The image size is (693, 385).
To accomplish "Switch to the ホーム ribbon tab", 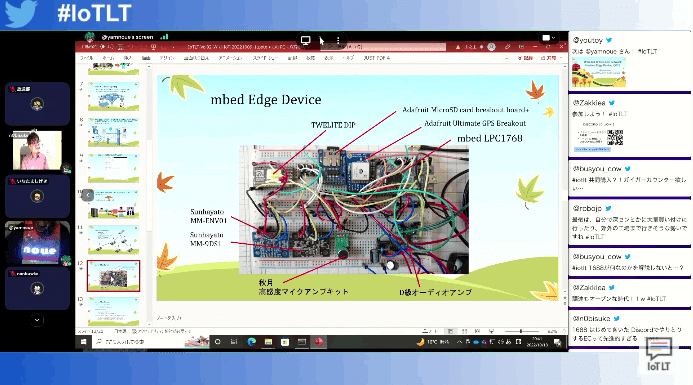I will [x=108, y=58].
